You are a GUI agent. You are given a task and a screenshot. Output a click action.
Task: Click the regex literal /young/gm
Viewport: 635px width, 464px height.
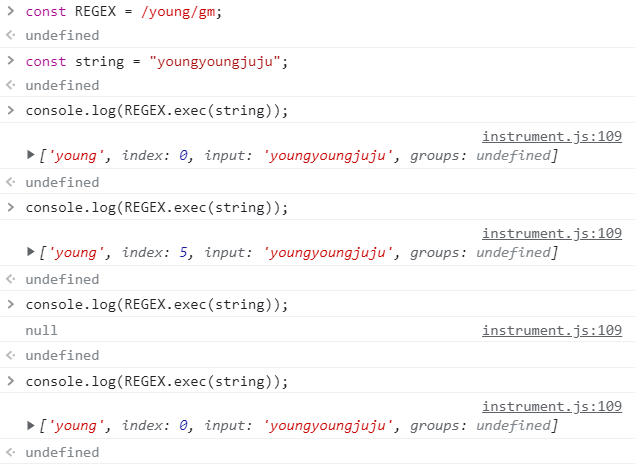tap(178, 12)
